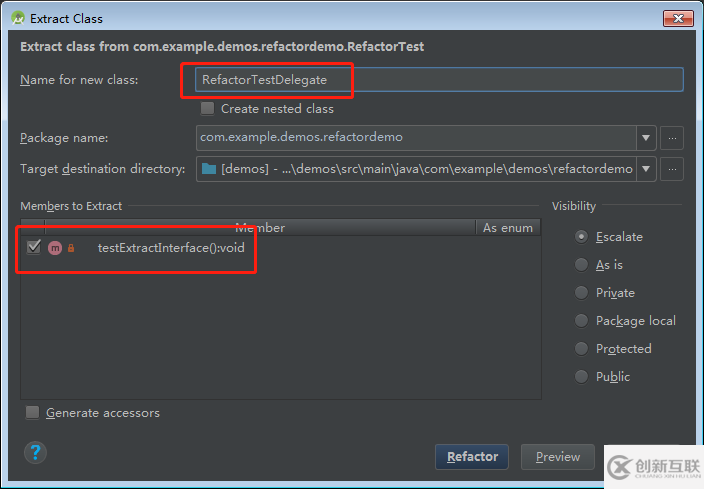
Task: Enable the Generate accessors checkbox
Action: point(32,412)
